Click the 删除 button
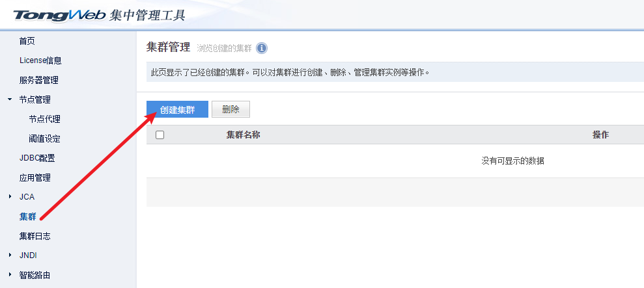The height and width of the screenshot is (288, 644). (x=231, y=109)
